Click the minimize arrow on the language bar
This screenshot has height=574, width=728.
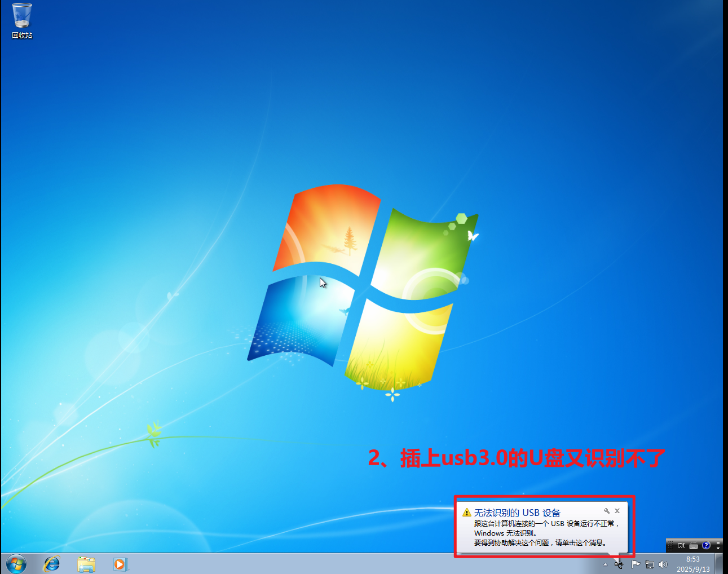click(x=717, y=542)
